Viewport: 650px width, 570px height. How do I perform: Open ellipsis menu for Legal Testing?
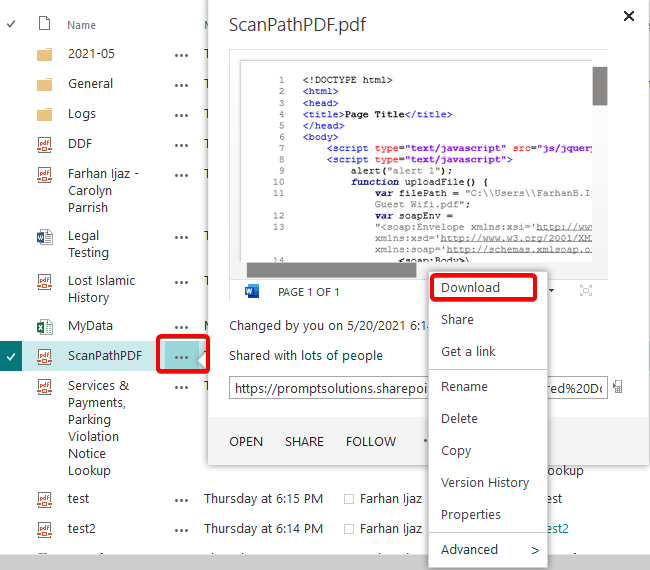pyautogui.click(x=181, y=238)
